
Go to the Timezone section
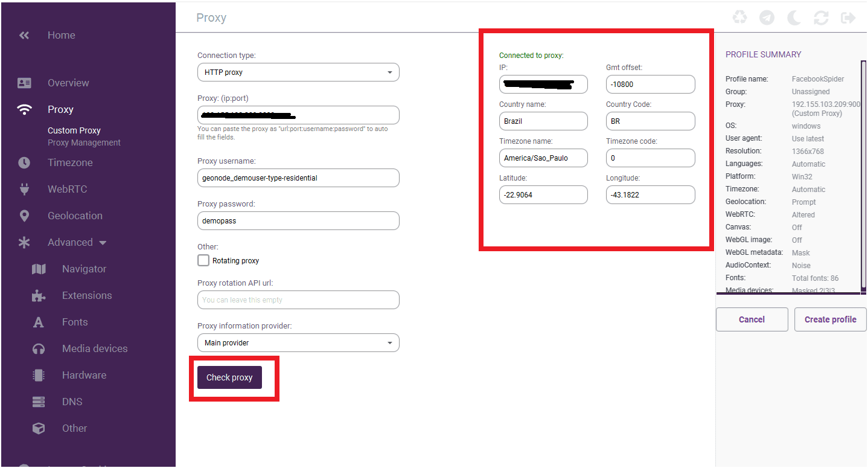(70, 162)
